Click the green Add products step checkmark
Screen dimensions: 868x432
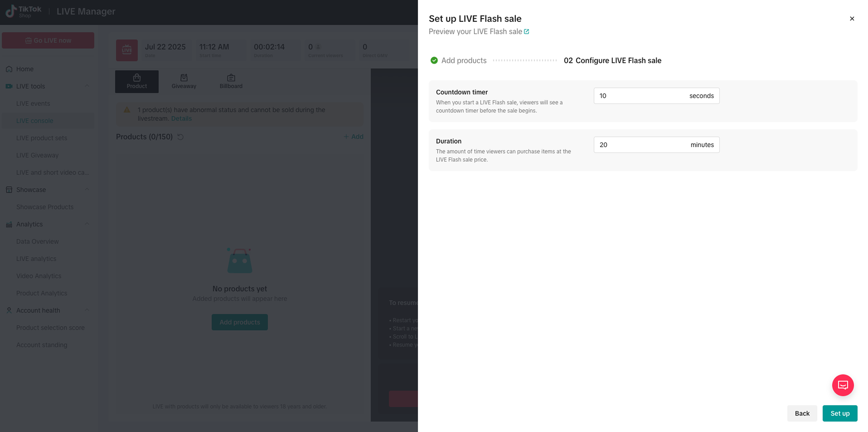pyautogui.click(x=434, y=60)
